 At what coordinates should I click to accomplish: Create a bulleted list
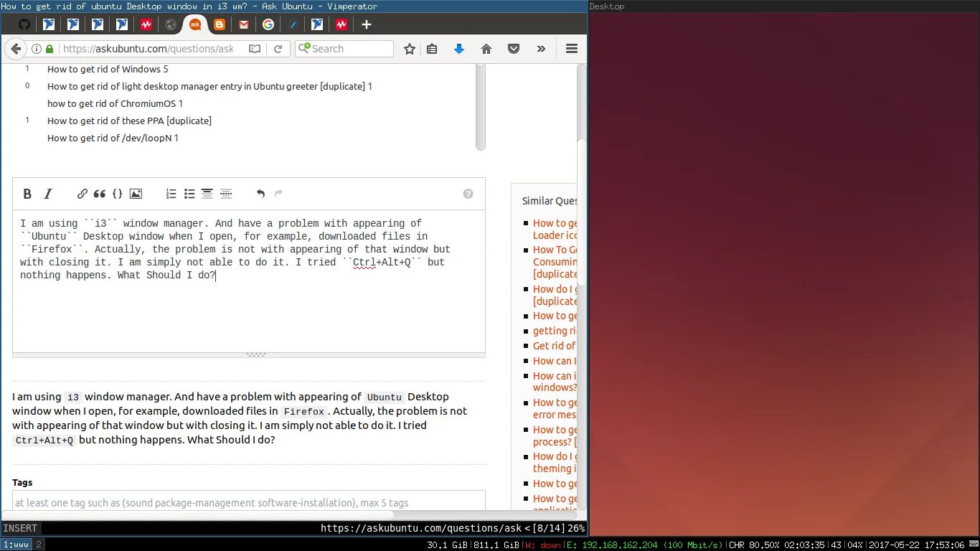[189, 194]
